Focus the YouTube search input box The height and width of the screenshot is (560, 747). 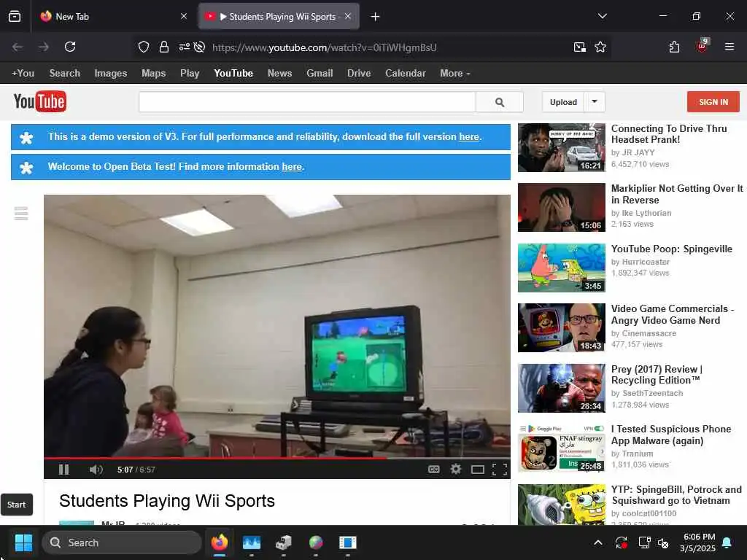pos(307,102)
